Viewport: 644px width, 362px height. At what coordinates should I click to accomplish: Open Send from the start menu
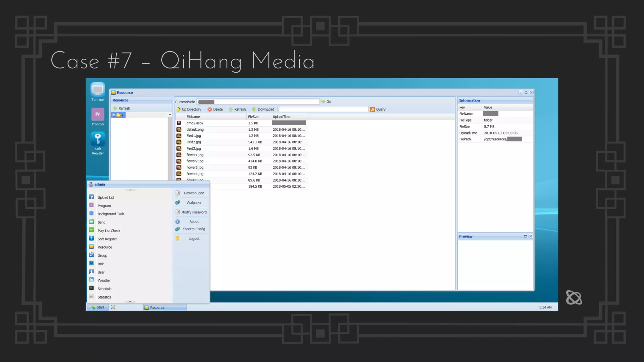pos(101,222)
